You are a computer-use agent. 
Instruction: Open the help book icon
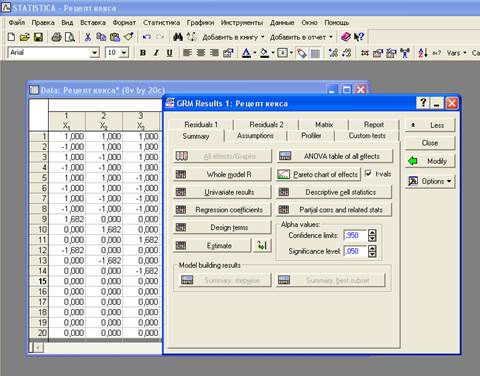point(346,37)
